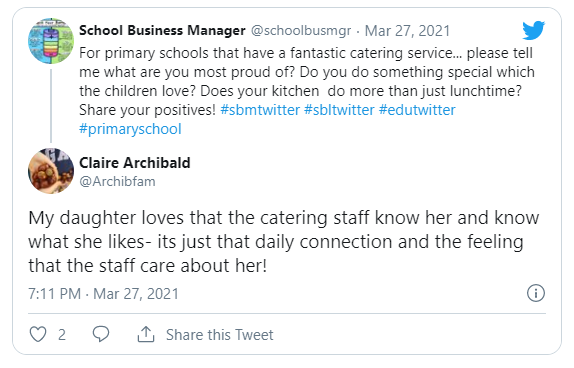Image resolution: width=574 pixels, height=368 pixels.
Task: Like the tweet with the heart icon
Action: tap(38, 334)
